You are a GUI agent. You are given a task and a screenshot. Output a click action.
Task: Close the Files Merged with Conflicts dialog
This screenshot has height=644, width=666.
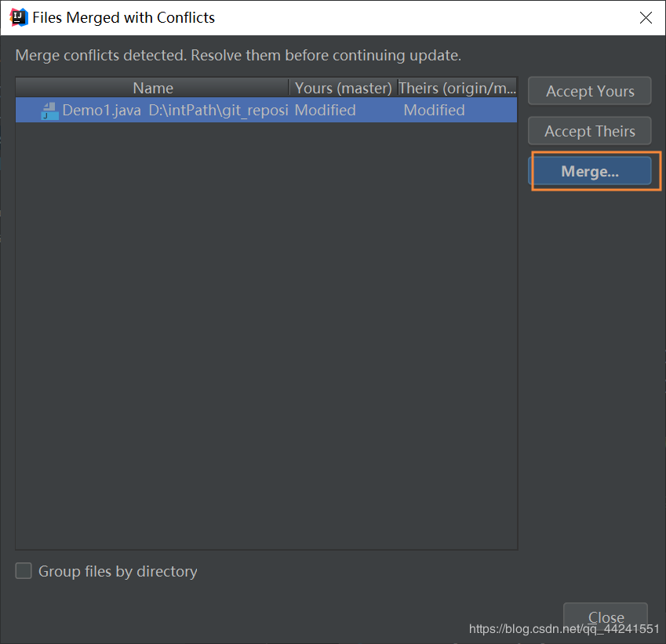(x=646, y=18)
